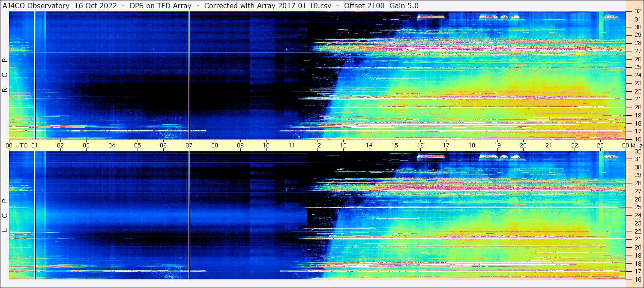Click the 21 hour tick on time axis
Screen dimensions: 644x288
[549, 145]
